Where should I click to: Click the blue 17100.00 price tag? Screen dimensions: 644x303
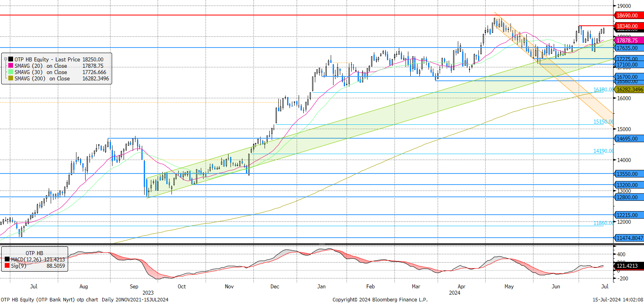(629, 65)
